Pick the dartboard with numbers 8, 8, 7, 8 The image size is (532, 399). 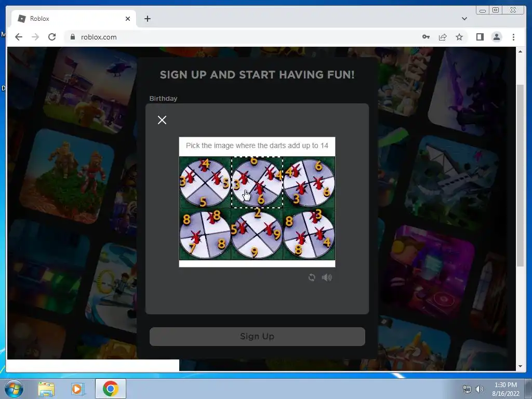click(205, 234)
